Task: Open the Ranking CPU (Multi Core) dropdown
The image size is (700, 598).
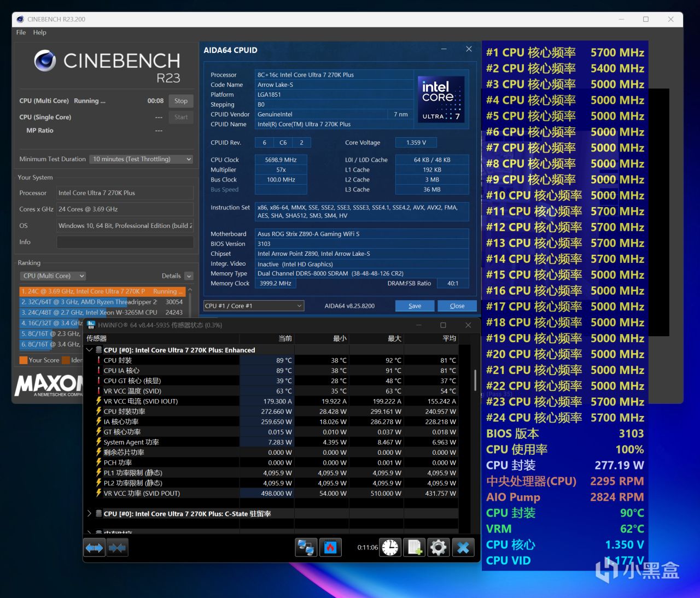Action: click(x=52, y=276)
